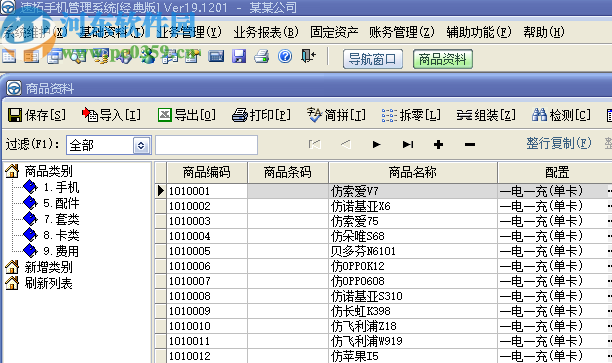Open 辅助功能(F) menu
This screenshot has height=363, width=612.
479,32
